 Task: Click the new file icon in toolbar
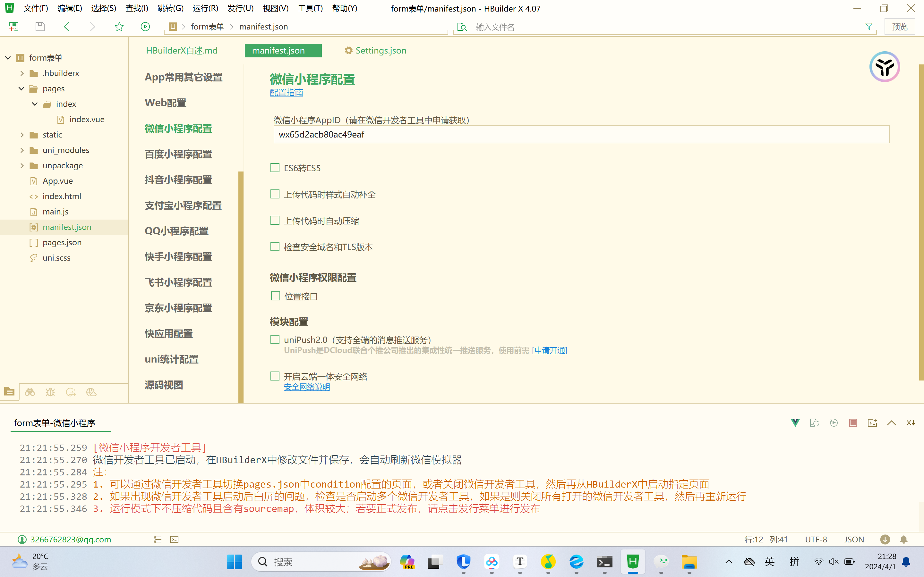[14, 27]
